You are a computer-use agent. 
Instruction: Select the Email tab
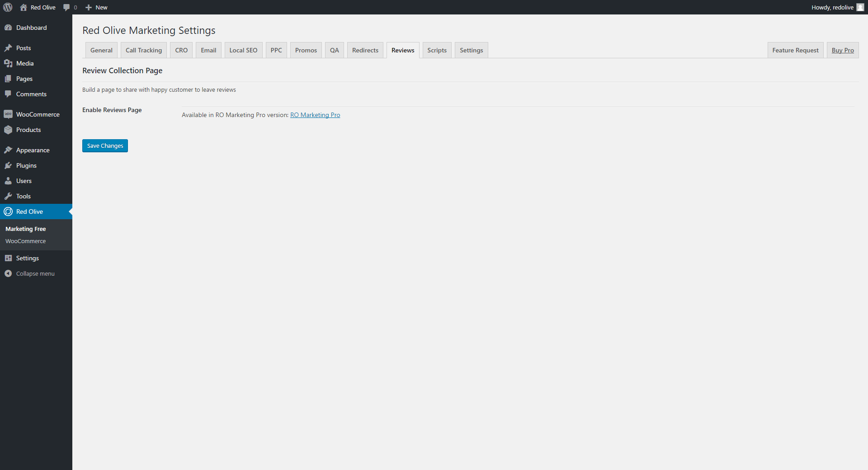(208, 50)
